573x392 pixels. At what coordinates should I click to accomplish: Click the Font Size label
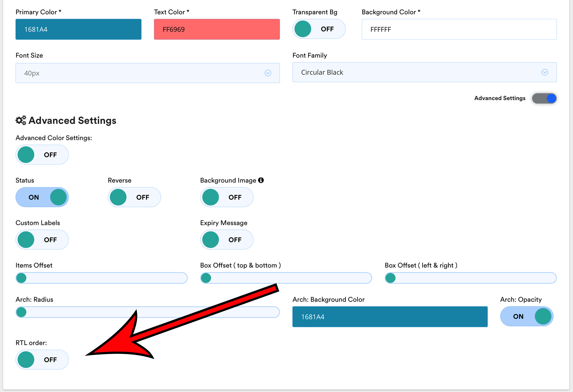tap(29, 55)
